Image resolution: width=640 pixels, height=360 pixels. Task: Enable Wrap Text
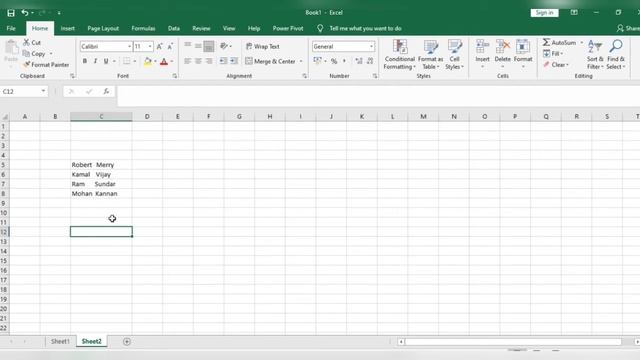pyautogui.click(x=262, y=47)
